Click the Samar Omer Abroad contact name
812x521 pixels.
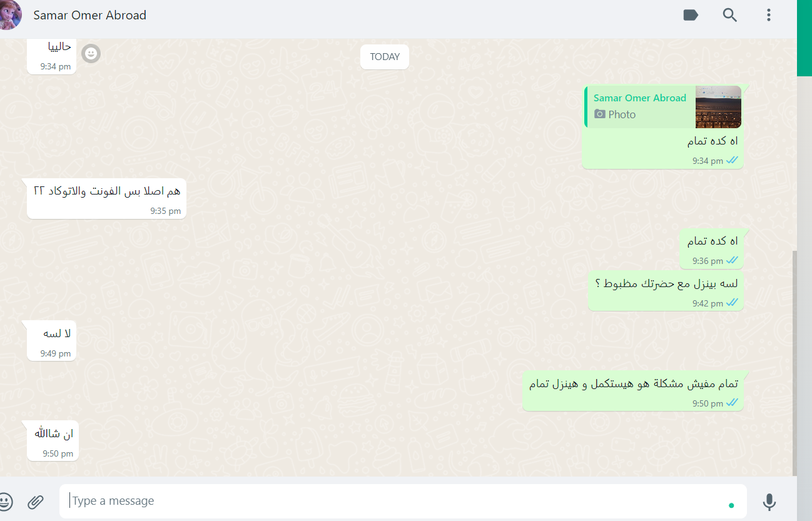coord(89,15)
